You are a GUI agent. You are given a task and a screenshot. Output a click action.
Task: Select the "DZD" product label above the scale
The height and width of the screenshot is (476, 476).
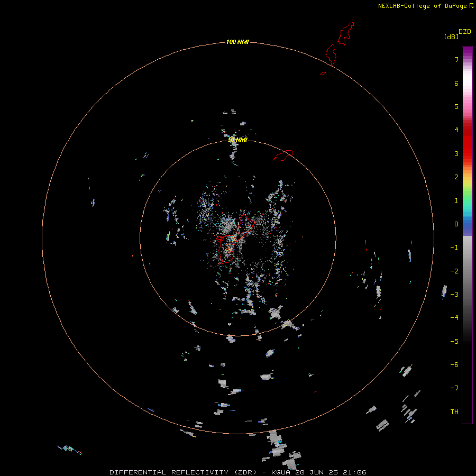[465, 32]
